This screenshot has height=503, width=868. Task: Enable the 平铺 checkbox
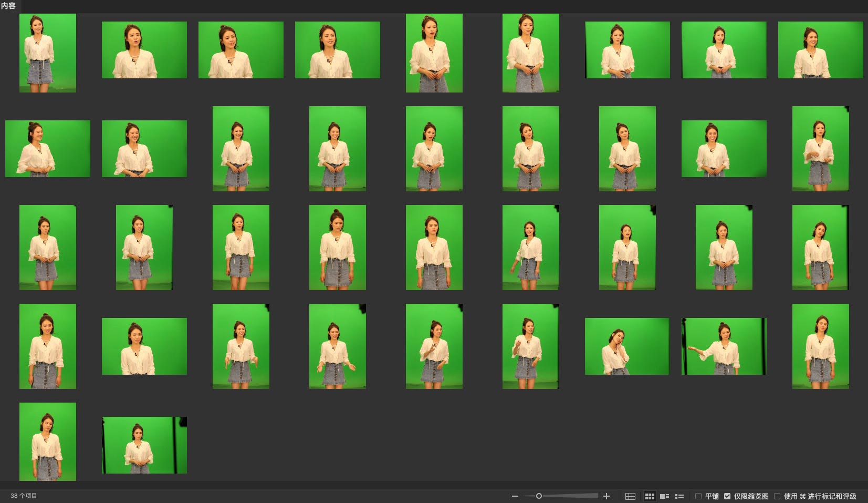click(x=698, y=496)
